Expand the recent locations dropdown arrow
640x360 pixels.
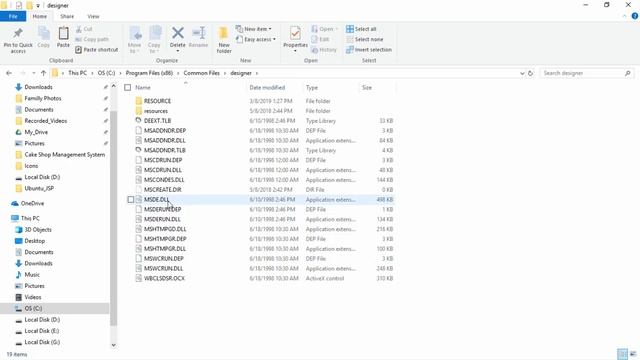pyautogui.click(x=33, y=73)
